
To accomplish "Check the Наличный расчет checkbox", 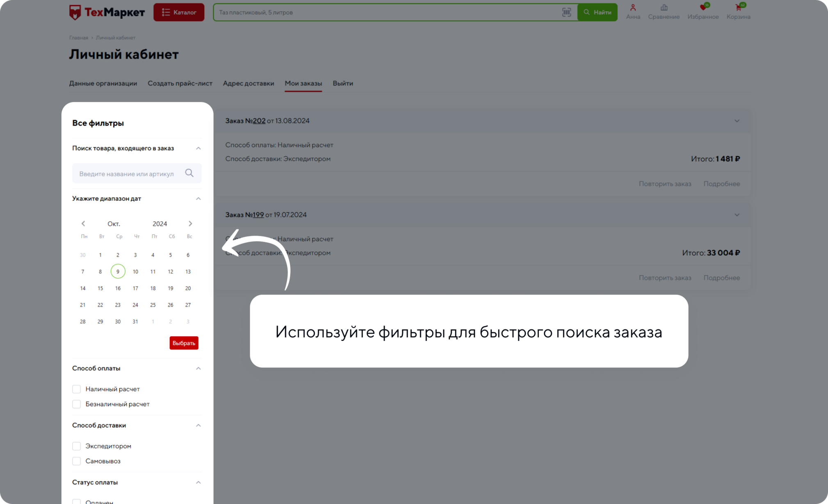I will (77, 389).
